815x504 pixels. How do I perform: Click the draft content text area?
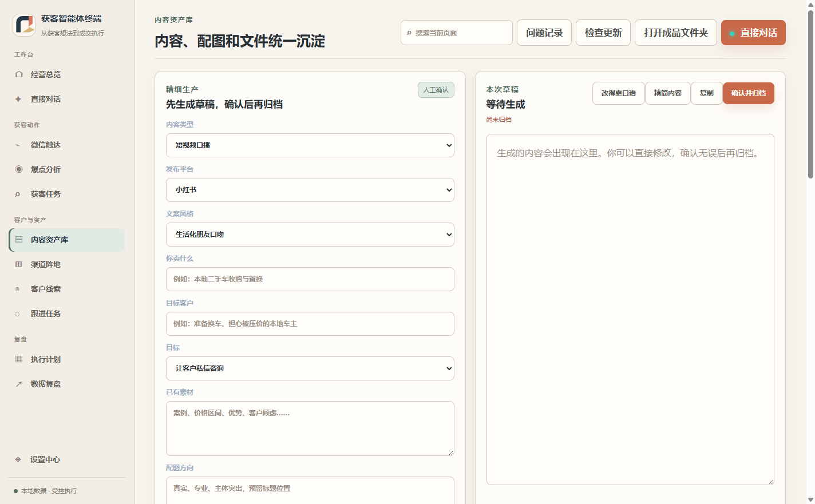pos(630,309)
